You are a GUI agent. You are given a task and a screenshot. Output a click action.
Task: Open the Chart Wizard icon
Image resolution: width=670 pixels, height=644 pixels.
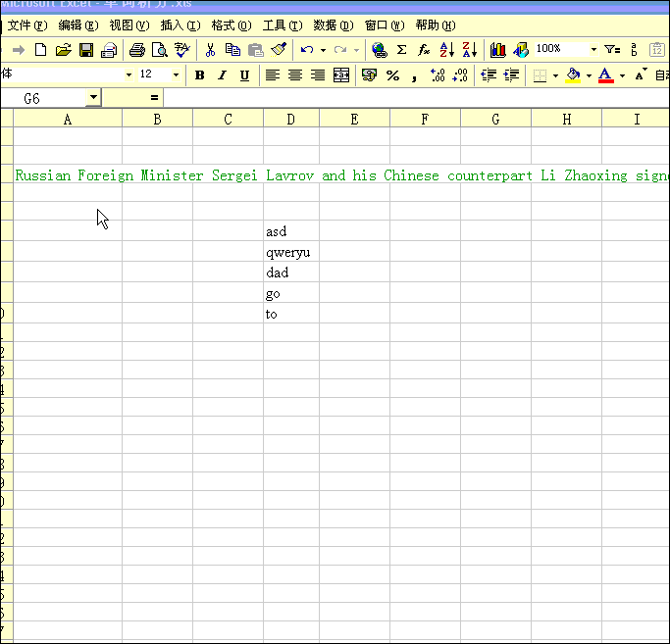click(x=498, y=50)
